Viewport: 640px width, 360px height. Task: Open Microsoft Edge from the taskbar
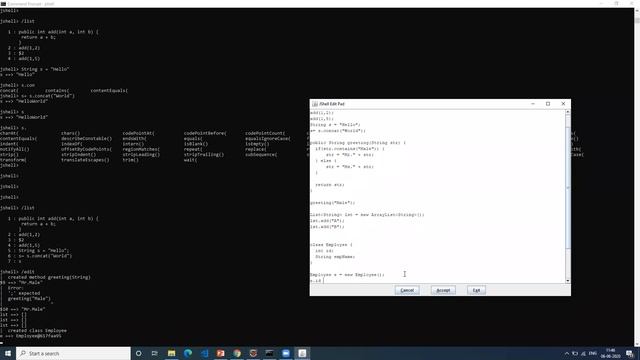click(188, 353)
